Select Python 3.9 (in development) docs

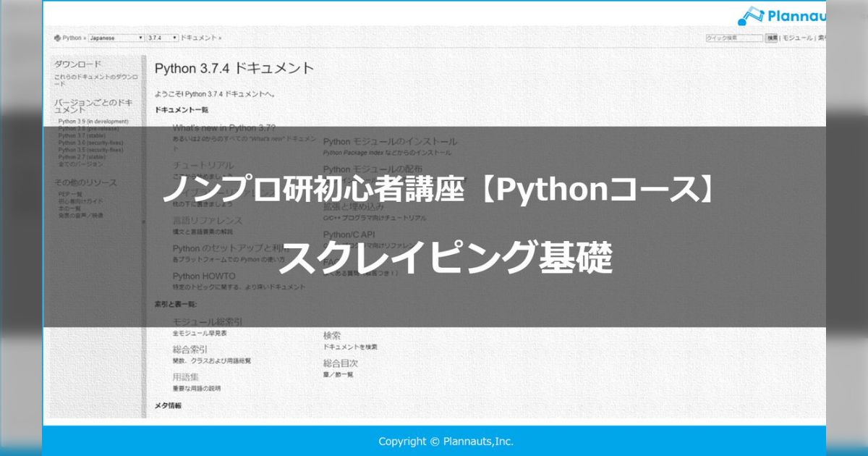click(x=93, y=122)
